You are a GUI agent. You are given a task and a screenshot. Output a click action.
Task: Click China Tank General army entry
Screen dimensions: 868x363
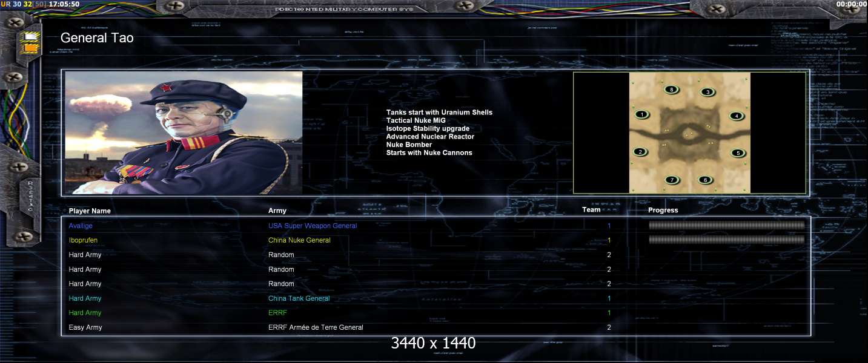coord(299,298)
